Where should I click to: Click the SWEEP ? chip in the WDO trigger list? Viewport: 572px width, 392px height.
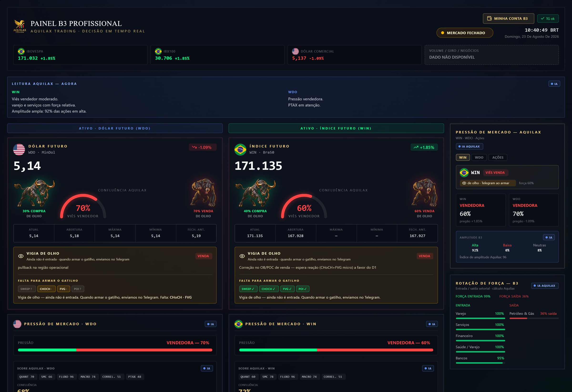click(x=27, y=289)
